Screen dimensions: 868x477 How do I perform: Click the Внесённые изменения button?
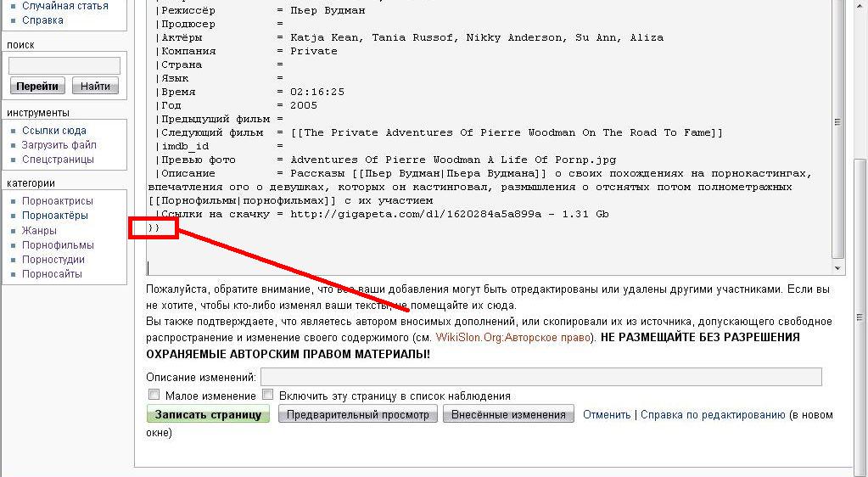click(508, 414)
